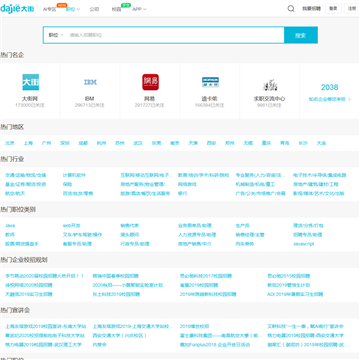The height and width of the screenshot is (360, 360).
Task: Expand the APP dropdown in navigation
Action: tap(139, 9)
